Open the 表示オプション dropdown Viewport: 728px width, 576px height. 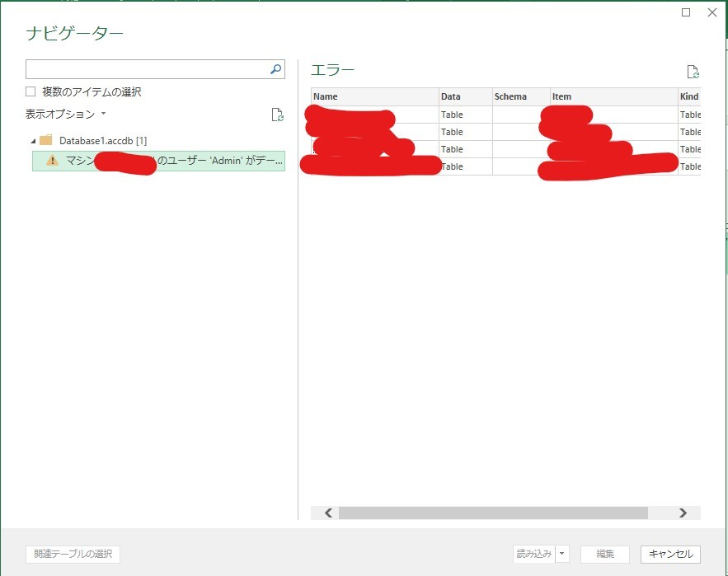click(65, 115)
